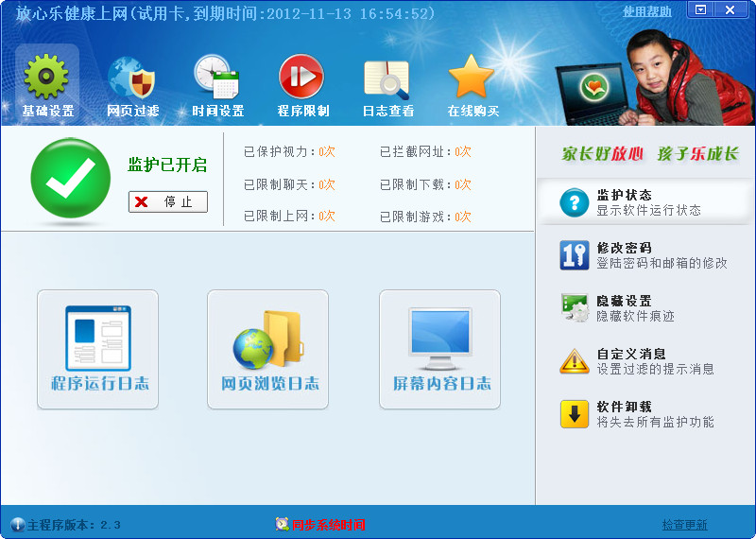This screenshot has height=539, width=756.
Task: Switch to 网页过滤 tab label
Action: [132, 111]
